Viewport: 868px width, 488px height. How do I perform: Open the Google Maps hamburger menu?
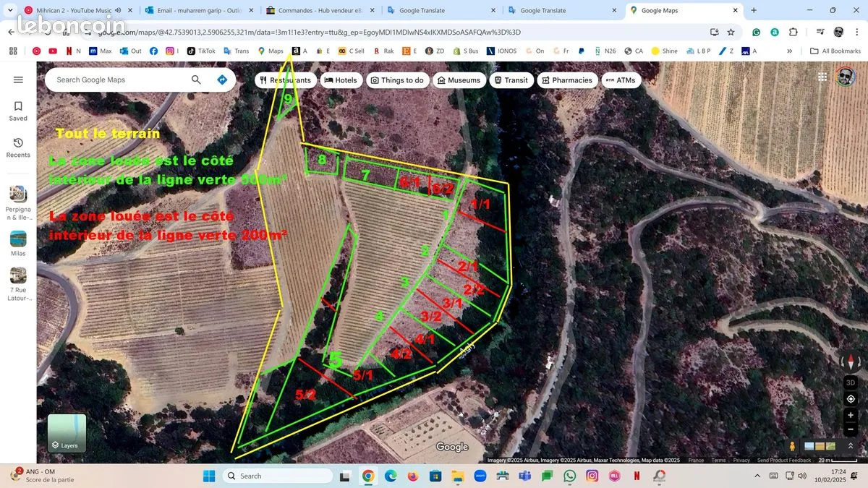pyautogui.click(x=18, y=80)
